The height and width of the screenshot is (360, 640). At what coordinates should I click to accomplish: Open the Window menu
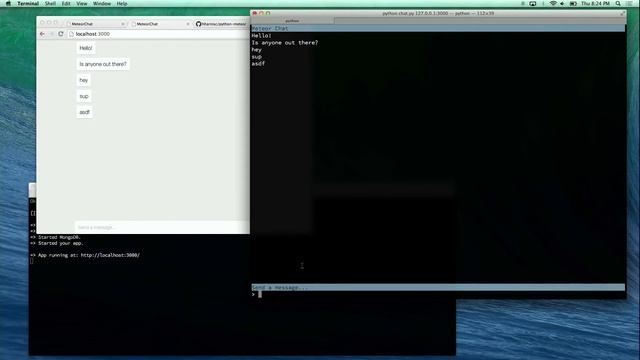[102, 3]
